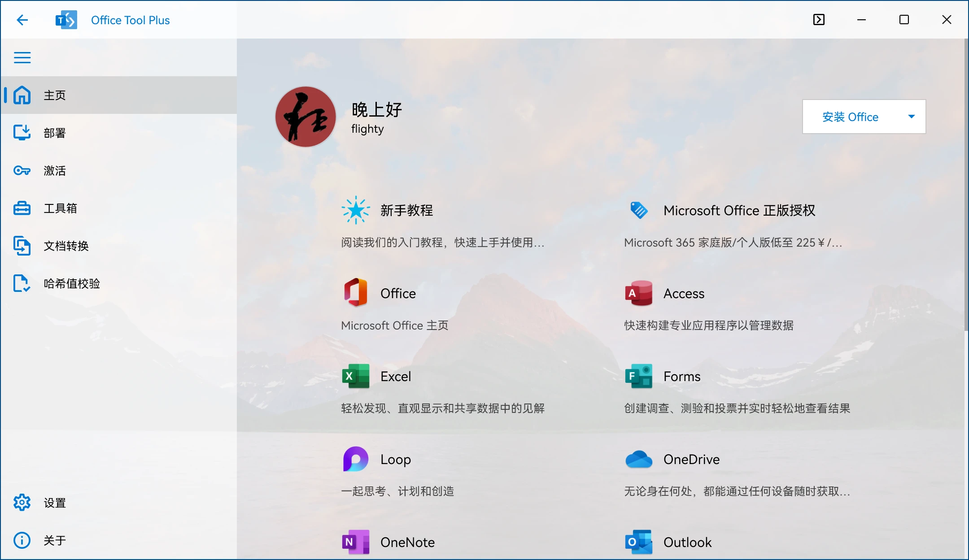The height and width of the screenshot is (560, 969).
Task: Click the vertical scrollbar on the right
Action: [965, 184]
